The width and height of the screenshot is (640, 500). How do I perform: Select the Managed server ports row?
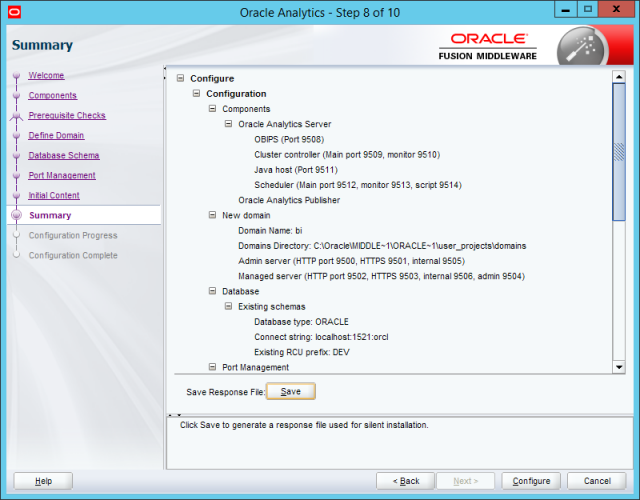381,276
